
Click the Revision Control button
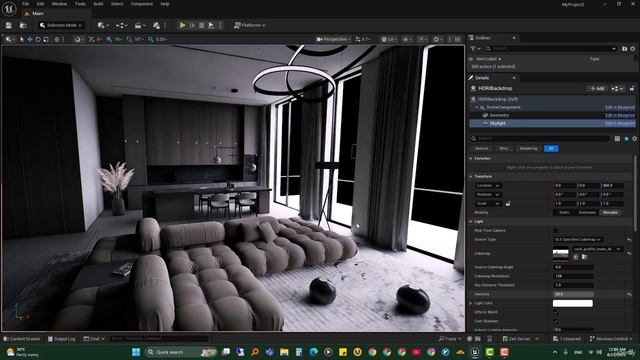[x=611, y=339]
